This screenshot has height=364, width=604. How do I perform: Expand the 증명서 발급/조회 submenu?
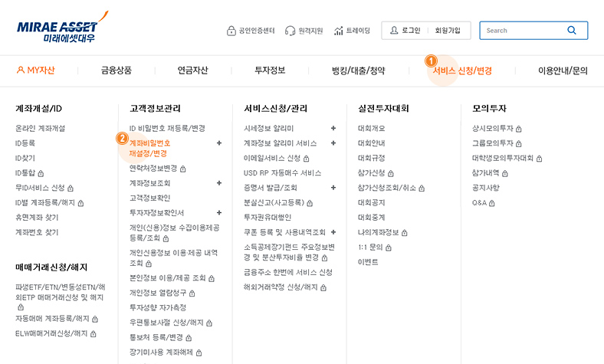(x=333, y=188)
